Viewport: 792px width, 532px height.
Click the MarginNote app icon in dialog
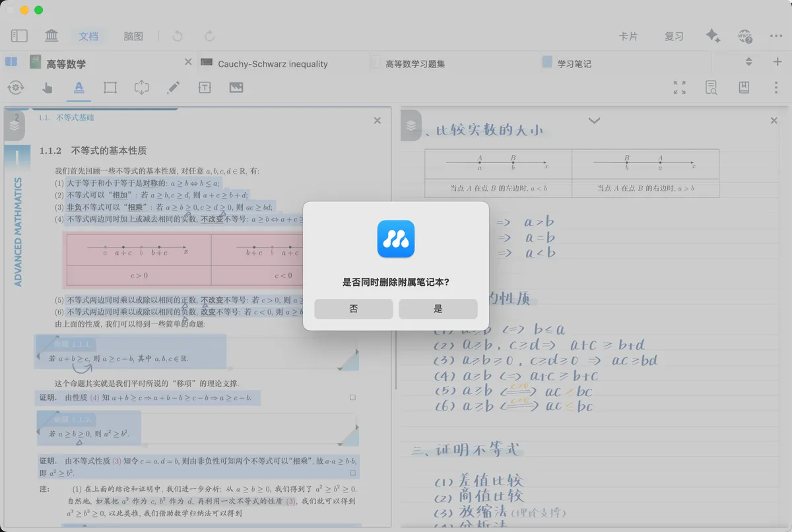(396, 239)
